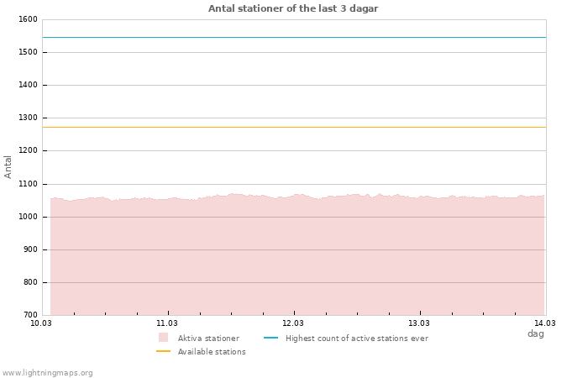Click the orange Available stations legend line
The height and width of the screenshot is (378, 588).
(x=163, y=351)
